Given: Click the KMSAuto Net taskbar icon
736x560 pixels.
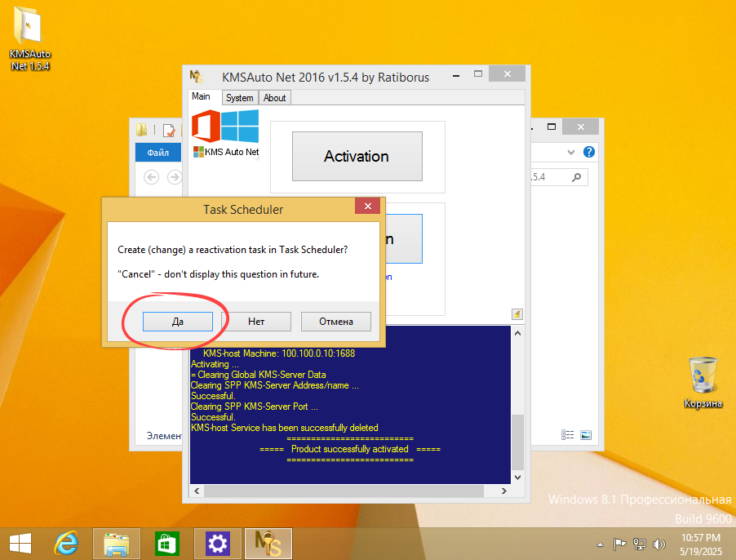Looking at the screenshot, I should tap(267, 543).
